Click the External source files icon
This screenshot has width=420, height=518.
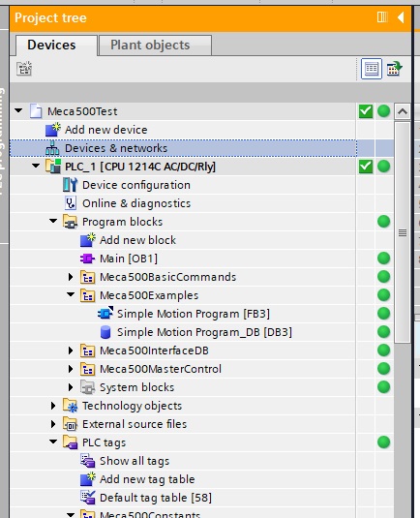[70, 424]
